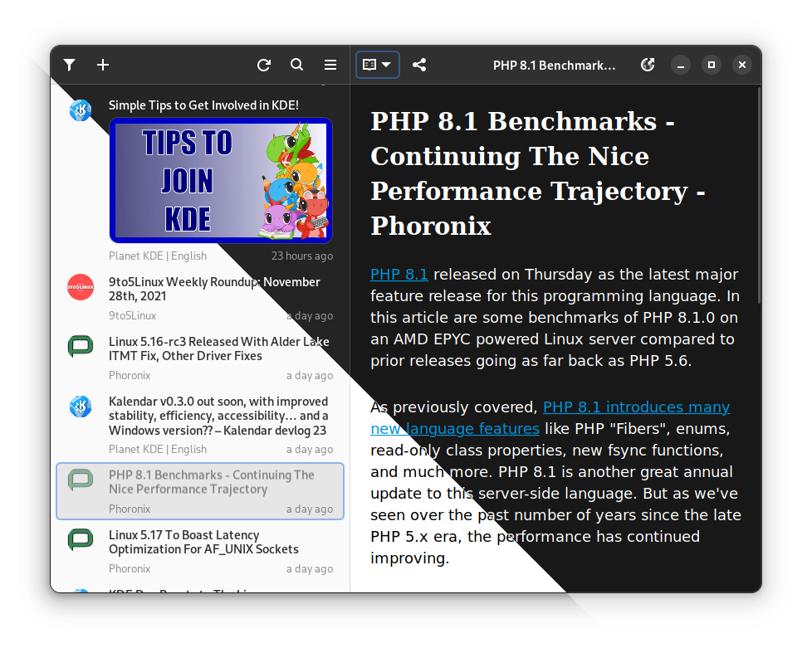This screenshot has height=648, width=812.
Task: Click the 'Tips to Join KDE' thumbnail
Action: [x=221, y=180]
